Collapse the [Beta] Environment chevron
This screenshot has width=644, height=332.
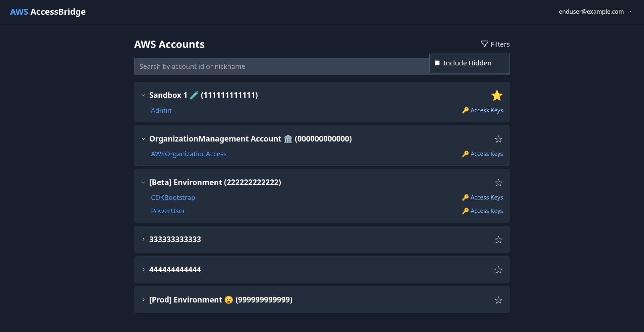143,182
